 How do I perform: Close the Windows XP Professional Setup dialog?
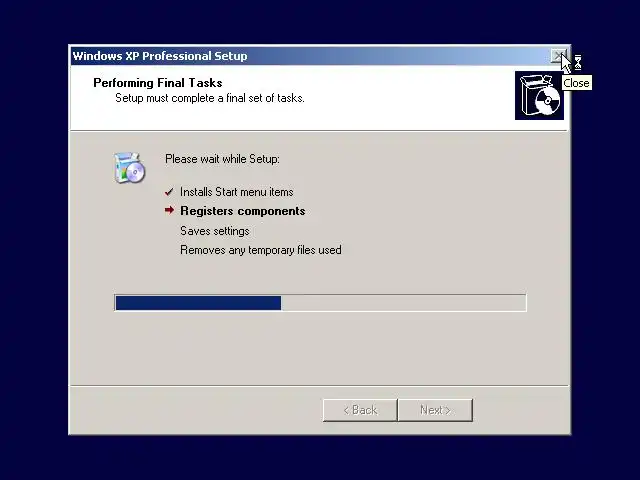point(558,56)
